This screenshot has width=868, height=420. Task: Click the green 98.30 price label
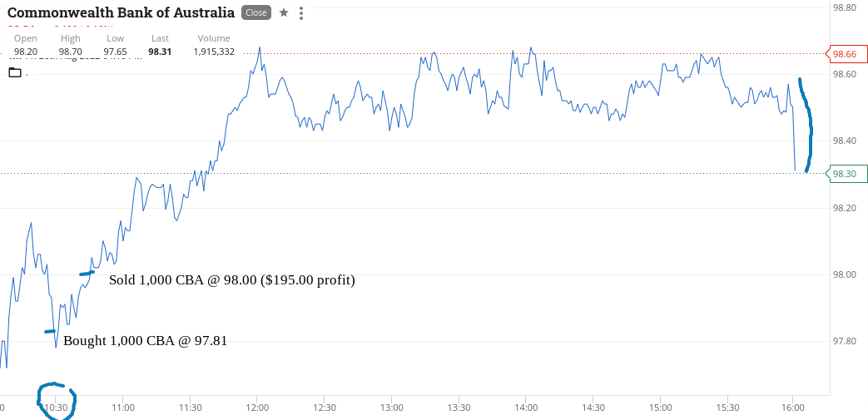[x=844, y=174]
